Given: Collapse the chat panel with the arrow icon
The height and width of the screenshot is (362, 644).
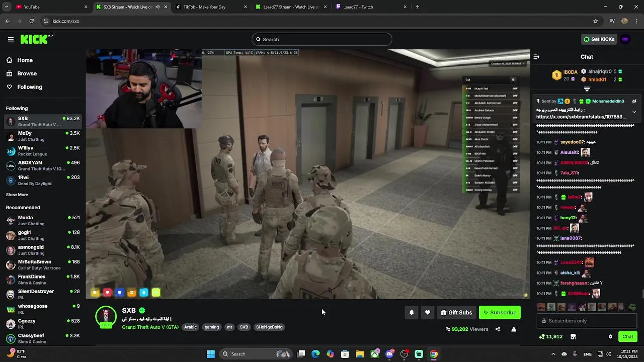Looking at the screenshot, I should click(x=536, y=57).
